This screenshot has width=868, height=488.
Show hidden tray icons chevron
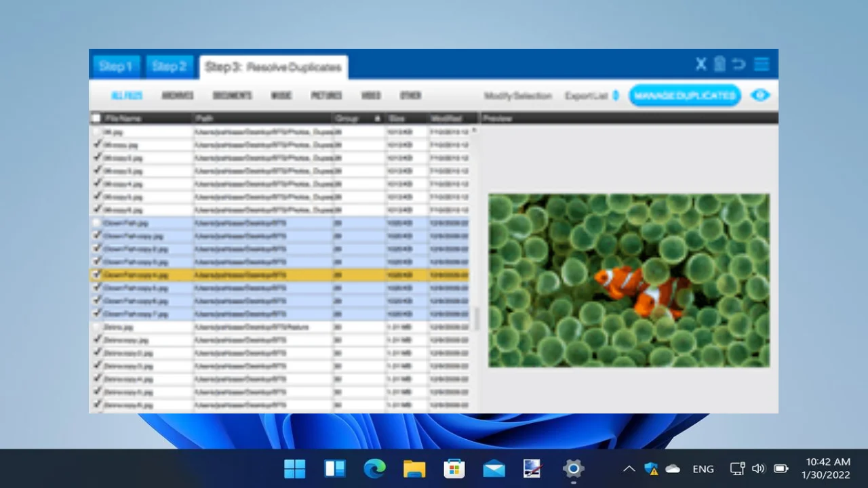coord(629,468)
